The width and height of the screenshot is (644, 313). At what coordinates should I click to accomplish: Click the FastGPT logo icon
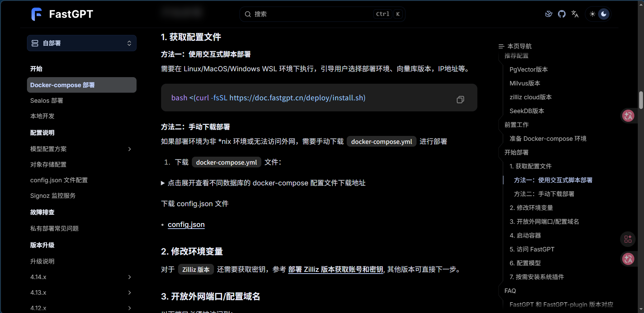click(x=37, y=14)
